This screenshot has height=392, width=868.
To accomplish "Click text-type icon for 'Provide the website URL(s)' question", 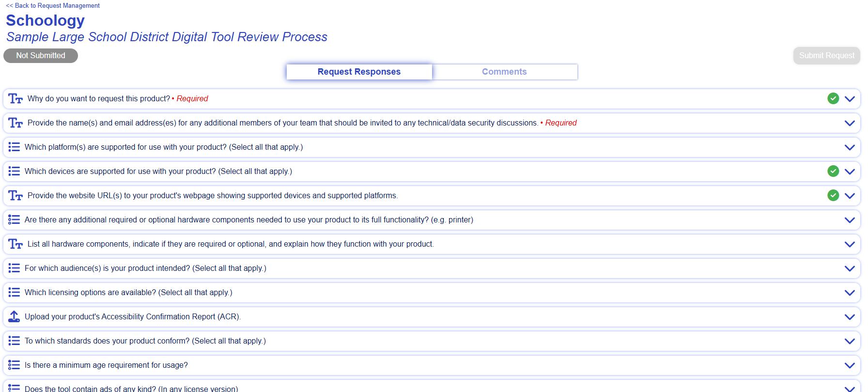I will (x=15, y=196).
